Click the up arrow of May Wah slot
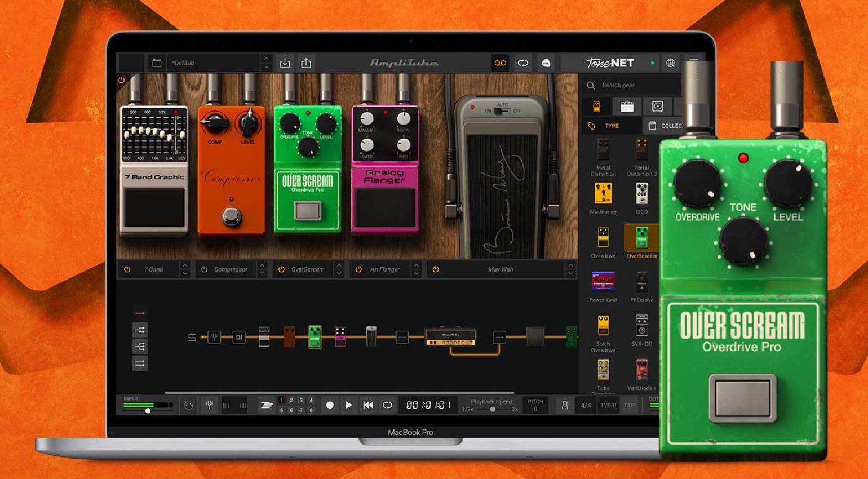868x479 pixels. 570,265
